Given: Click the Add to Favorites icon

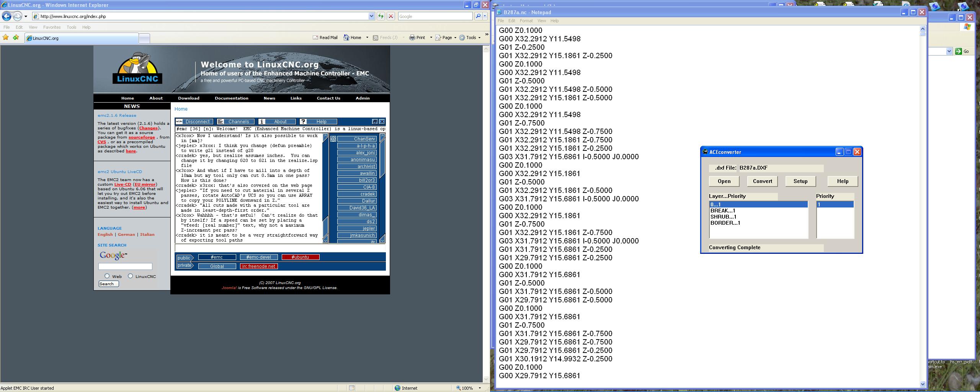Looking at the screenshot, I should [x=16, y=38].
